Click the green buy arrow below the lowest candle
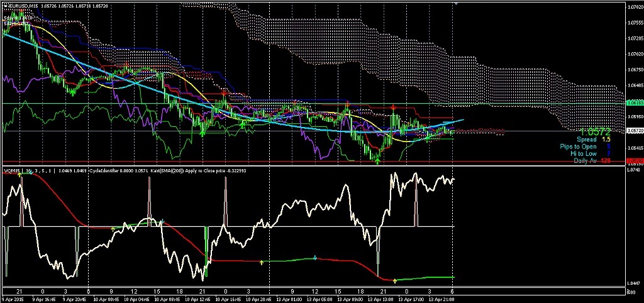 [x=377, y=161]
